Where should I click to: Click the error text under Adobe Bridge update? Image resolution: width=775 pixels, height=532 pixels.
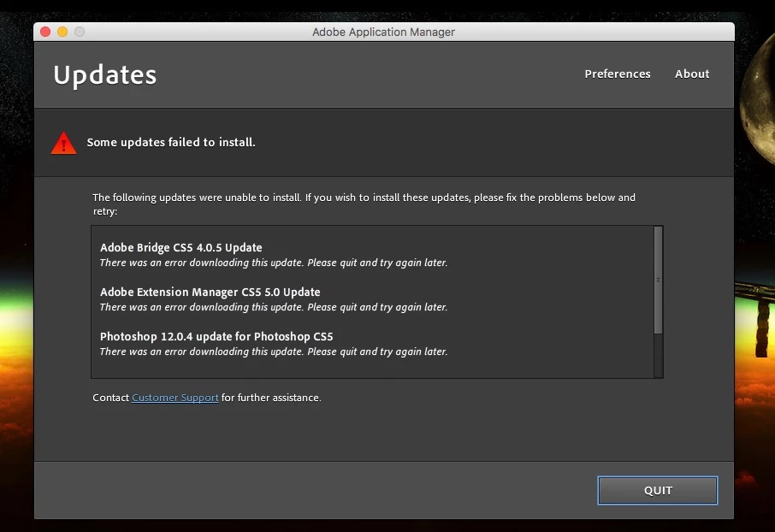pyautogui.click(x=274, y=263)
